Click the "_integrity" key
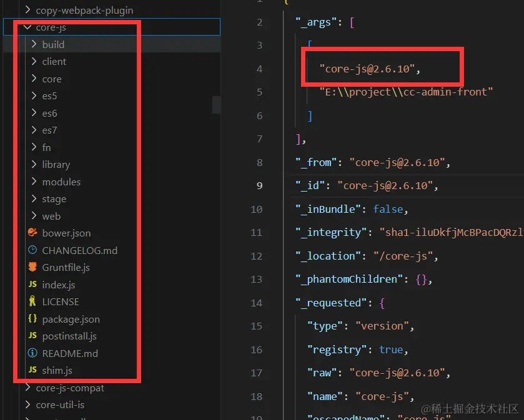Screen dimensions: 524x420 [x=331, y=232]
